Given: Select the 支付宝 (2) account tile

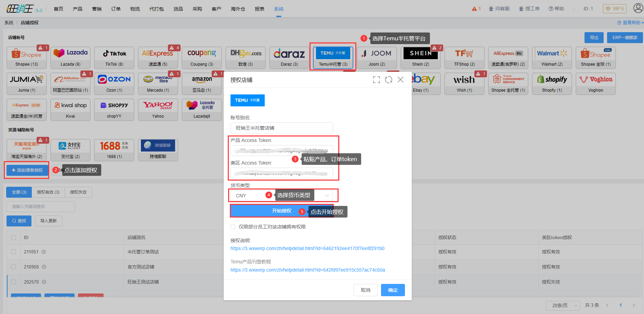Looking at the screenshot, I should (x=70, y=150).
